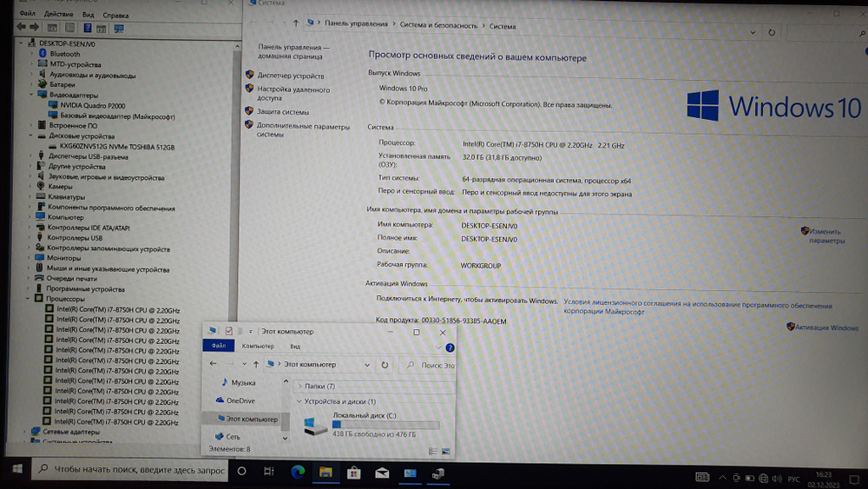Viewport: 868px width, 489px height.
Task: Click volume icon in system tray
Action: pyautogui.click(x=777, y=479)
